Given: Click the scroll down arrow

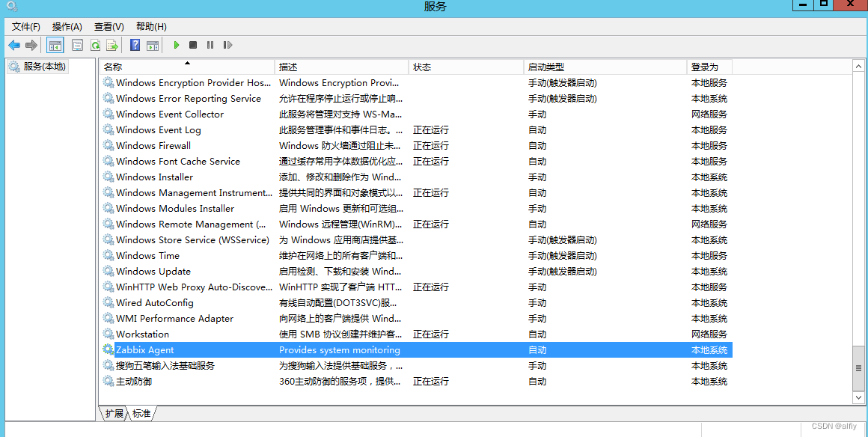Looking at the screenshot, I should pos(858,397).
